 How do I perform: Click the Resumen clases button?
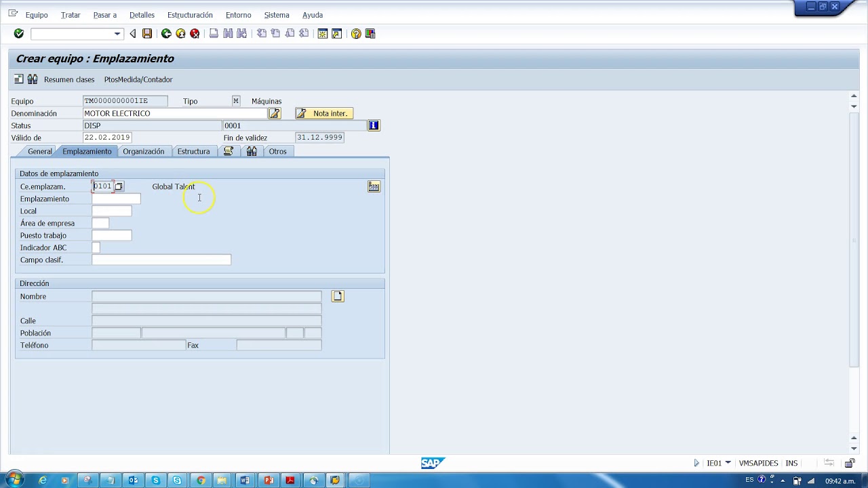69,79
